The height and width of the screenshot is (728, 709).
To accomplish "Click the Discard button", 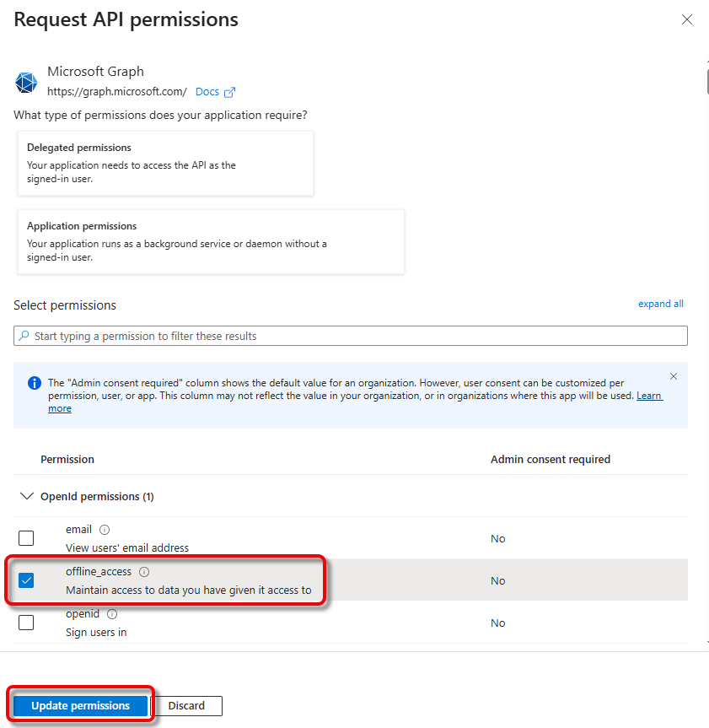I will tap(186, 705).
